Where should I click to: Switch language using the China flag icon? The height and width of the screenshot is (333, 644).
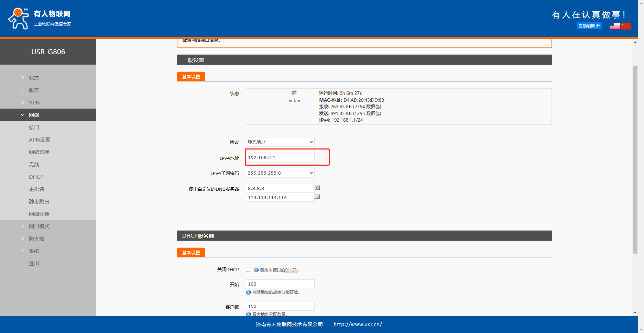click(626, 26)
